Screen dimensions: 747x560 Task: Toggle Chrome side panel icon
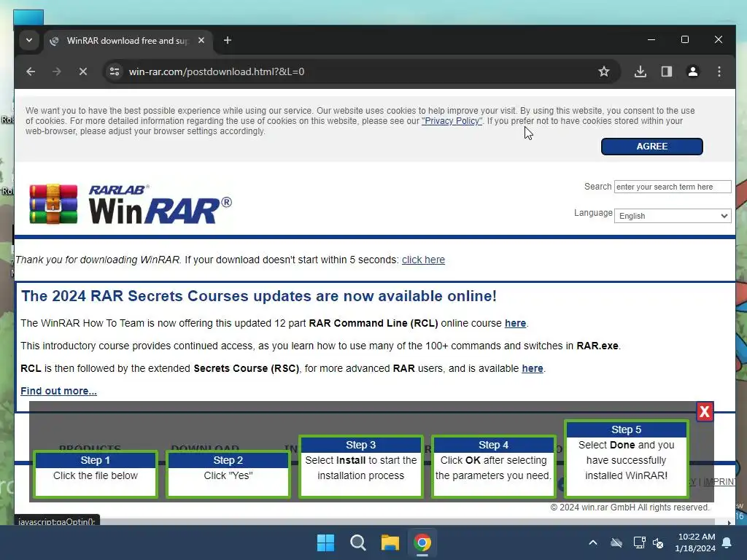click(667, 71)
